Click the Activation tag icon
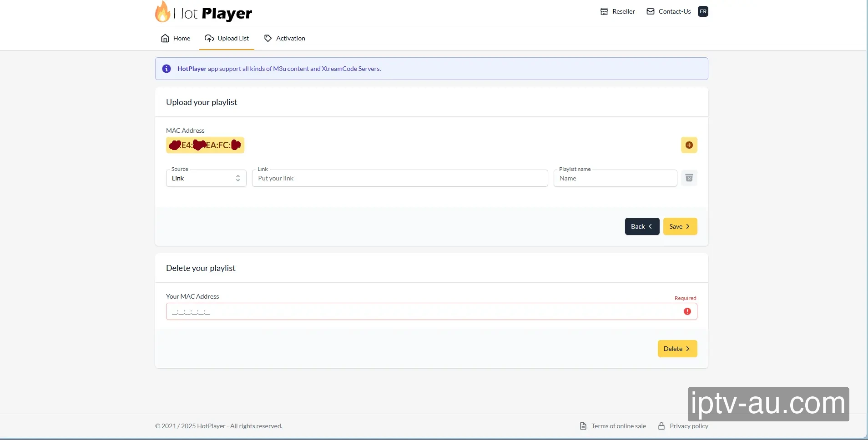 [x=268, y=38]
